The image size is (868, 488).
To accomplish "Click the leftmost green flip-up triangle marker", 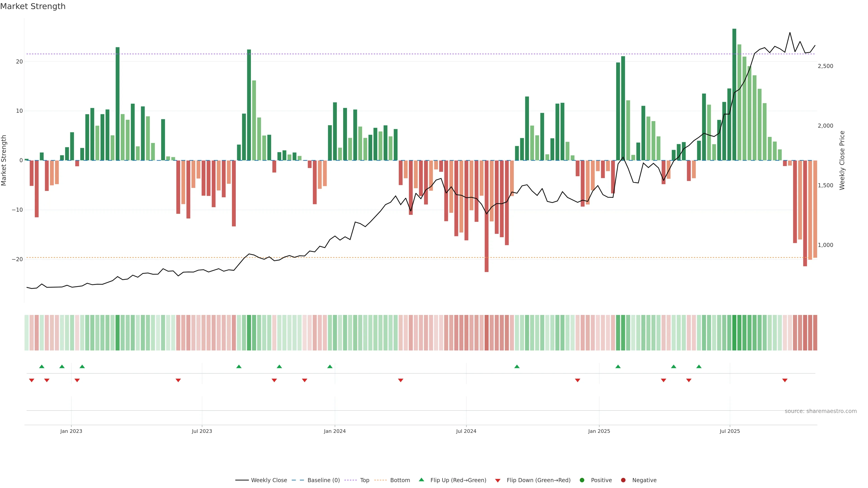I will [42, 366].
